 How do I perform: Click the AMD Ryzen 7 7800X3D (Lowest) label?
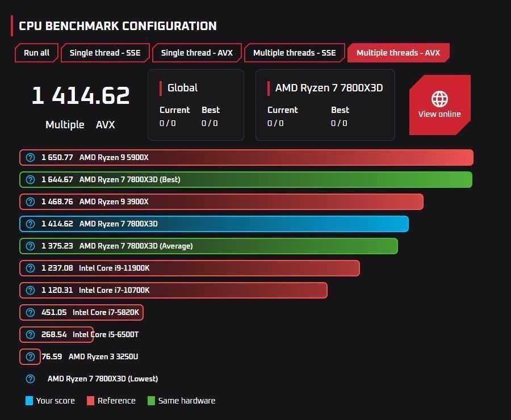click(x=103, y=379)
